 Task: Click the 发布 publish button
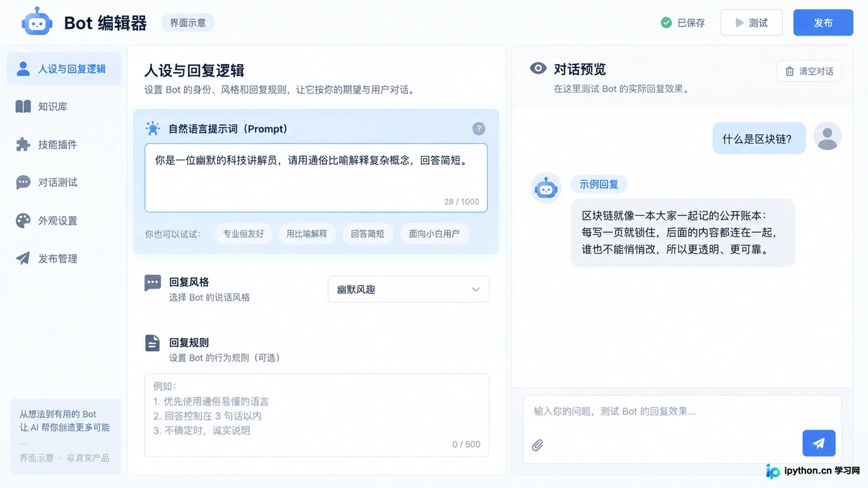tap(823, 23)
